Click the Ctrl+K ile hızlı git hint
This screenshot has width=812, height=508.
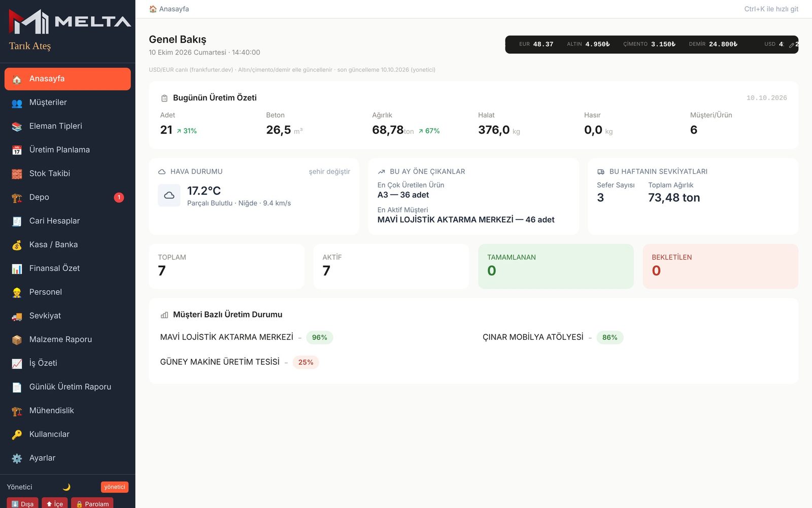(771, 9)
